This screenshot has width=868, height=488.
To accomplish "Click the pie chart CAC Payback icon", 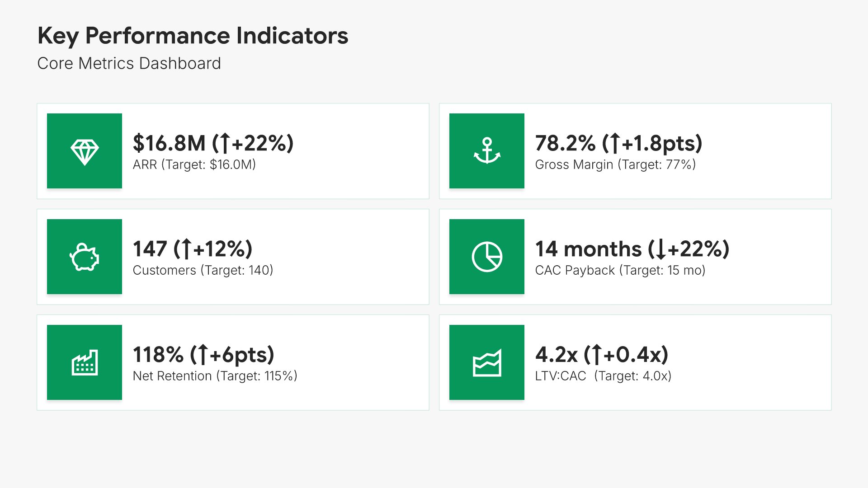I will [487, 257].
